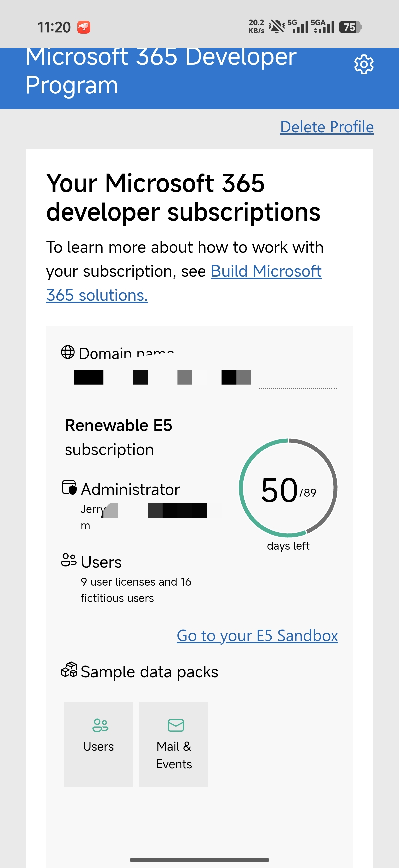The width and height of the screenshot is (399, 868).
Task: Go to your E5 Sandbox
Action: [257, 635]
